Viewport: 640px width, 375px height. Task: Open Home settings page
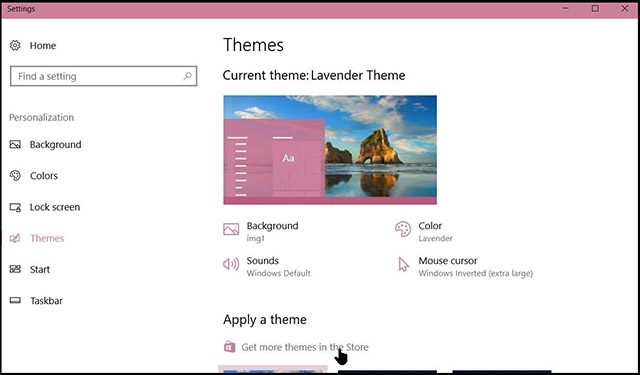[43, 45]
